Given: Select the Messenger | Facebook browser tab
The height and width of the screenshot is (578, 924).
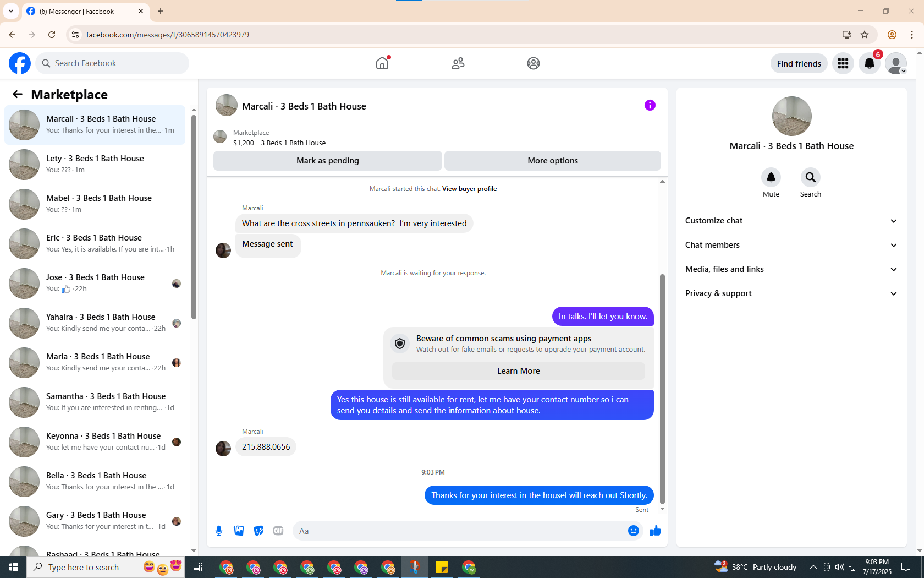Looking at the screenshot, I should [x=85, y=11].
